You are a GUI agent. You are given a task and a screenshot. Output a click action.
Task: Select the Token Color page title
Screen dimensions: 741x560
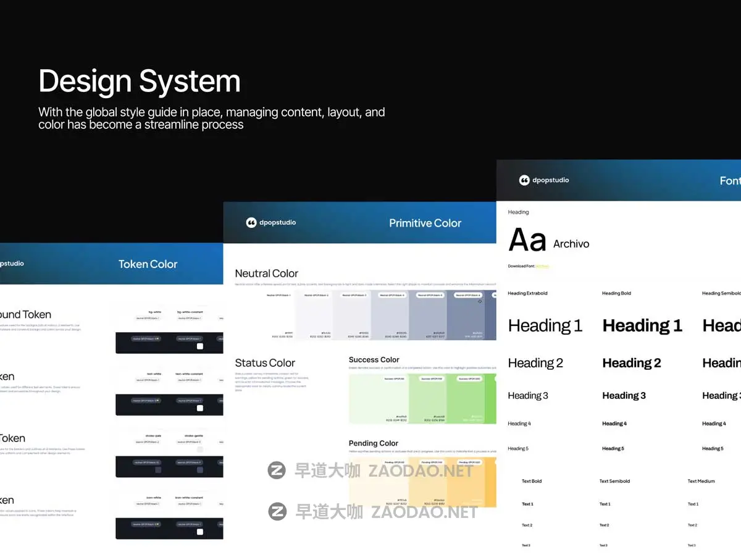[x=148, y=264]
